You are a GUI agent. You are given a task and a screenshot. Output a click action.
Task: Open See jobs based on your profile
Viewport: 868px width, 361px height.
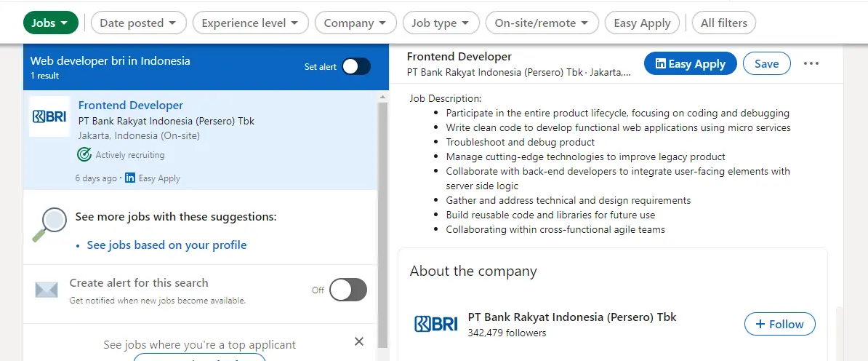click(x=166, y=245)
